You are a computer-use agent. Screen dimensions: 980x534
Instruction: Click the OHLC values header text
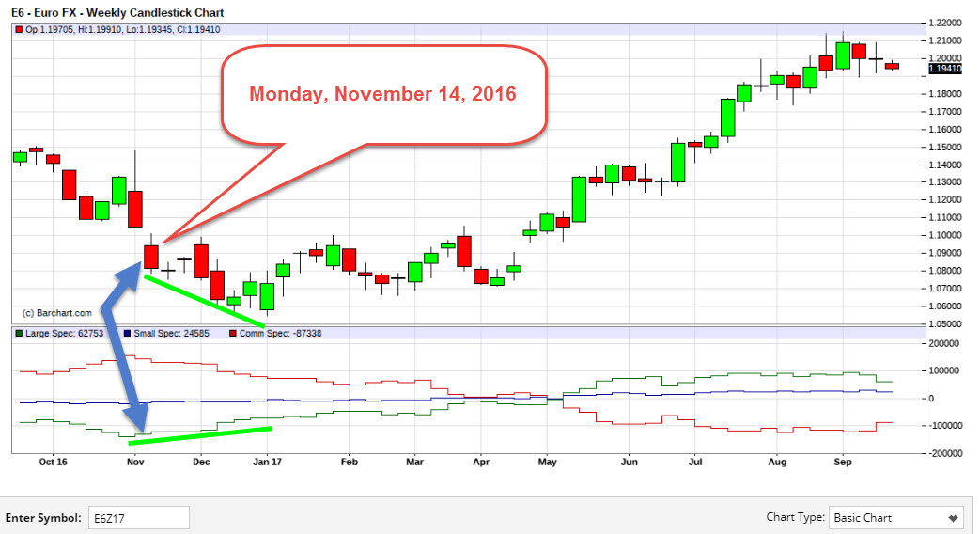pos(122,29)
